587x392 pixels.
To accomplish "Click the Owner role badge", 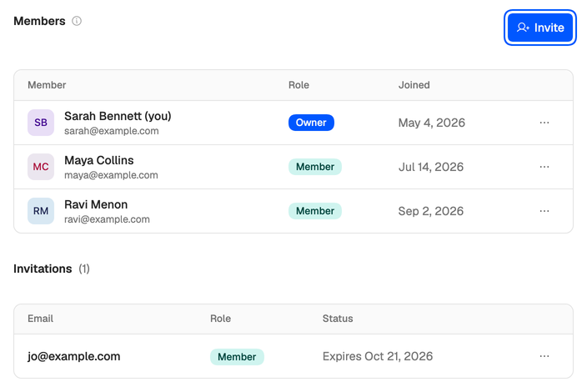I will coord(311,123).
